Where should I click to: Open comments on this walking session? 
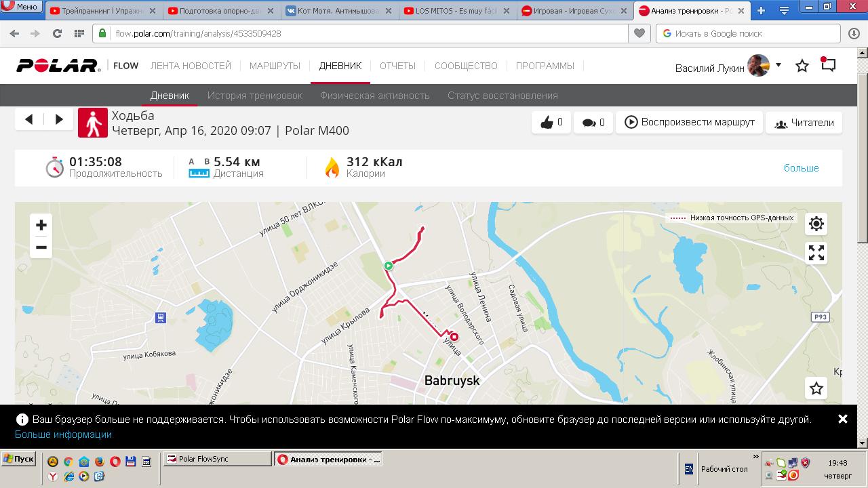pos(593,123)
